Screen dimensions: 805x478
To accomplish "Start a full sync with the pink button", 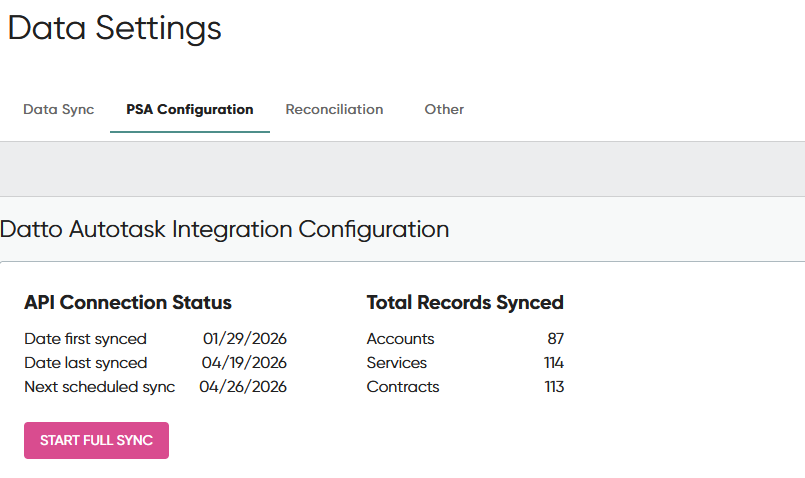I will 97,441.
